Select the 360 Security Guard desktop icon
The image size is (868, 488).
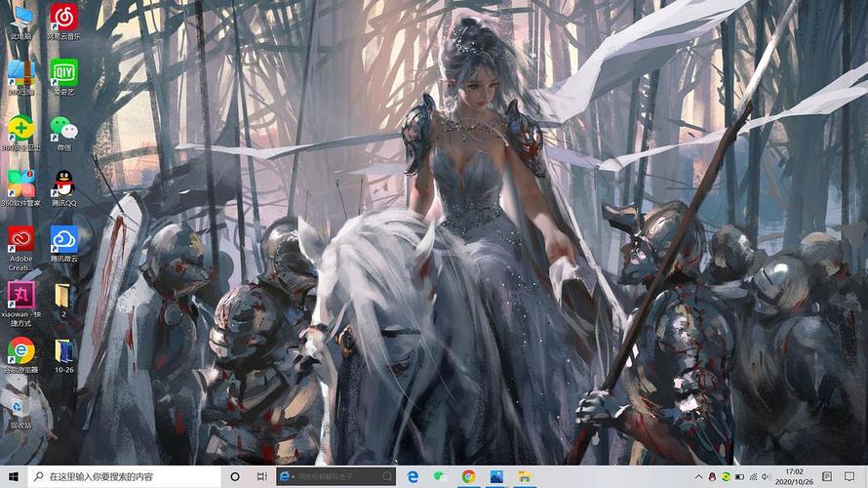point(20,128)
